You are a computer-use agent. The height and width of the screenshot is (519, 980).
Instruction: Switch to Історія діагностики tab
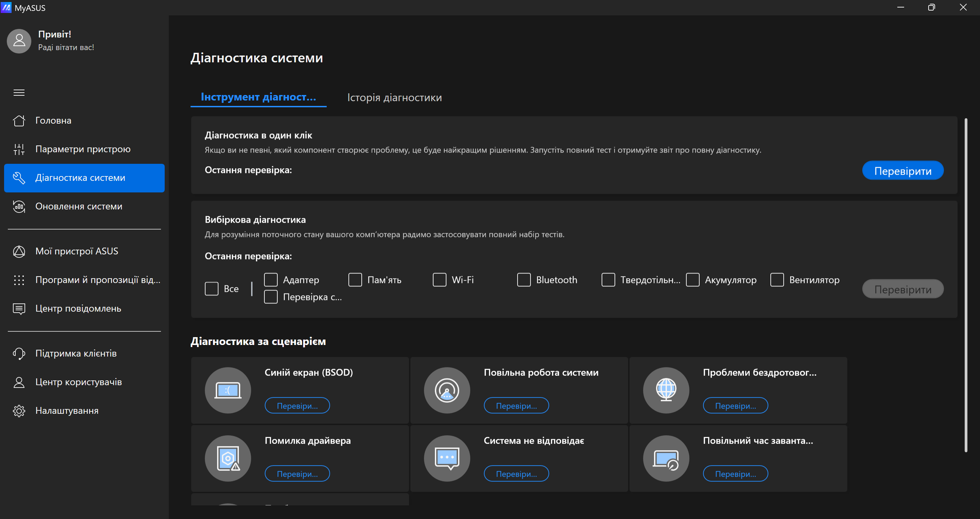394,97
